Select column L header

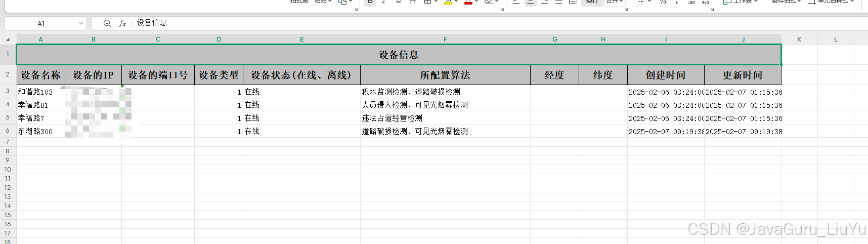(x=836, y=39)
